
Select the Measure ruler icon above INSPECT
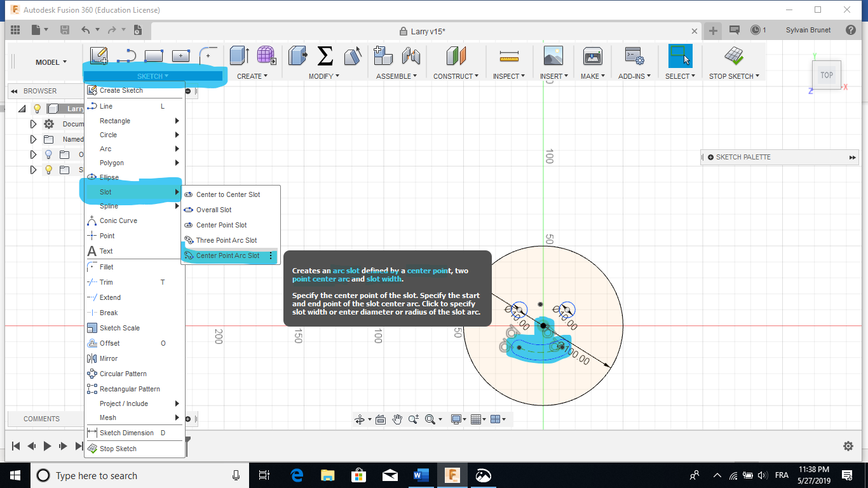[509, 56]
